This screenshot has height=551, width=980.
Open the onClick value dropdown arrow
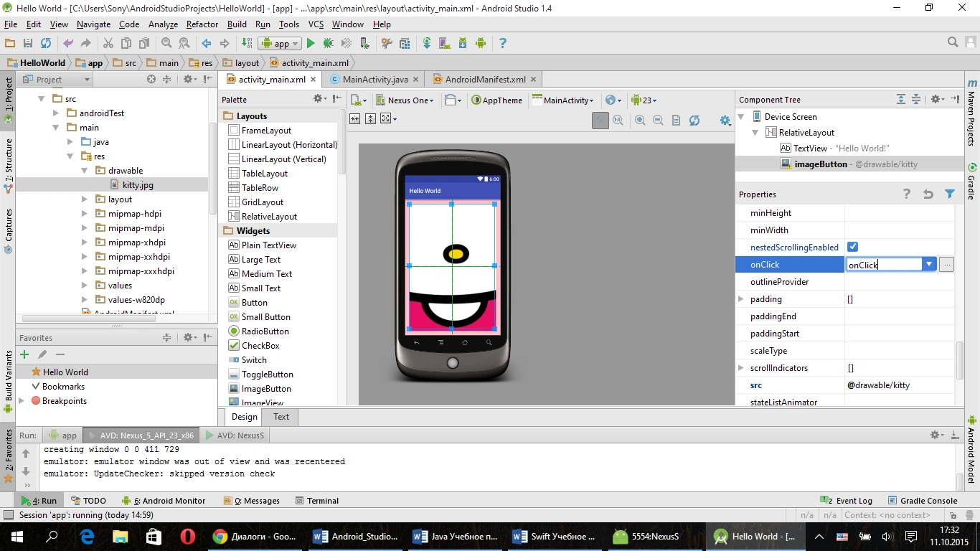pos(929,264)
